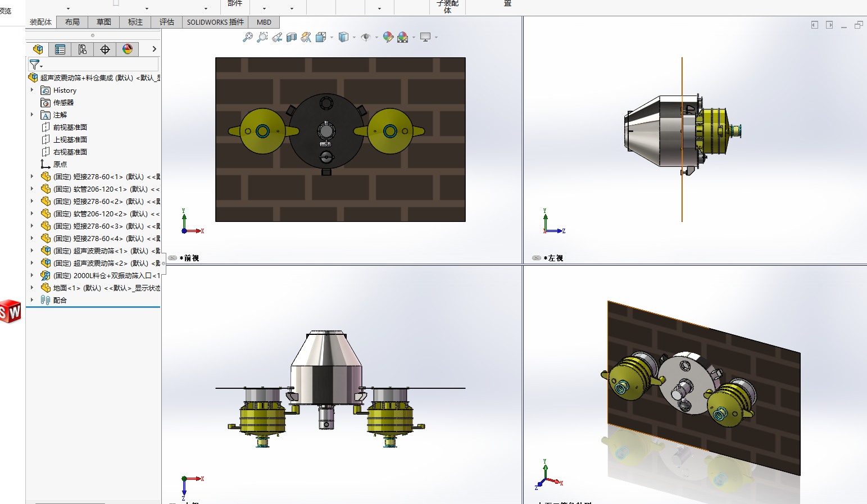This screenshot has width=867, height=504.
Task: Expand the 短接278-60<1> component
Action: [32, 176]
